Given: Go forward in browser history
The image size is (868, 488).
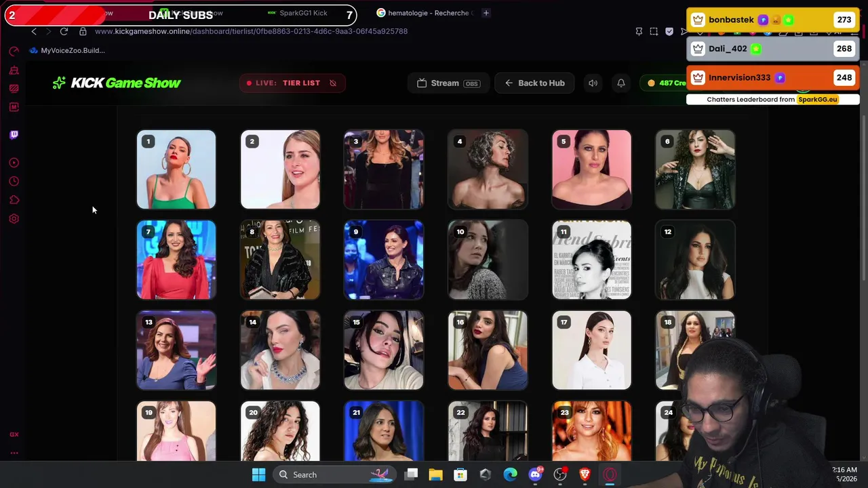Looking at the screenshot, I should tap(49, 31).
